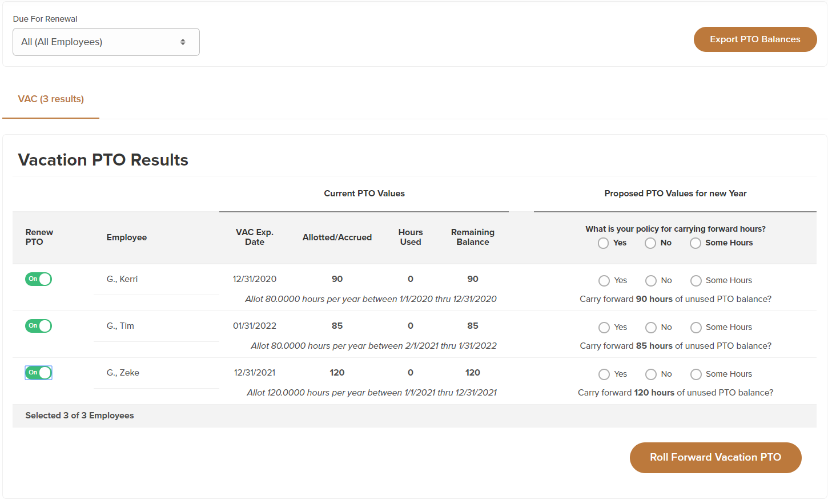Click the VAC Exp. Date column header

click(x=255, y=237)
